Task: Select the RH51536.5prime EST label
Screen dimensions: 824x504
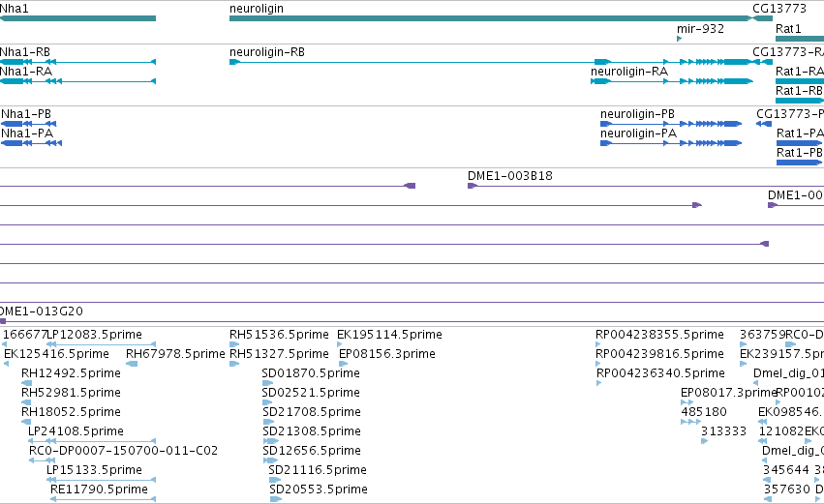Action: pyautogui.click(x=279, y=335)
